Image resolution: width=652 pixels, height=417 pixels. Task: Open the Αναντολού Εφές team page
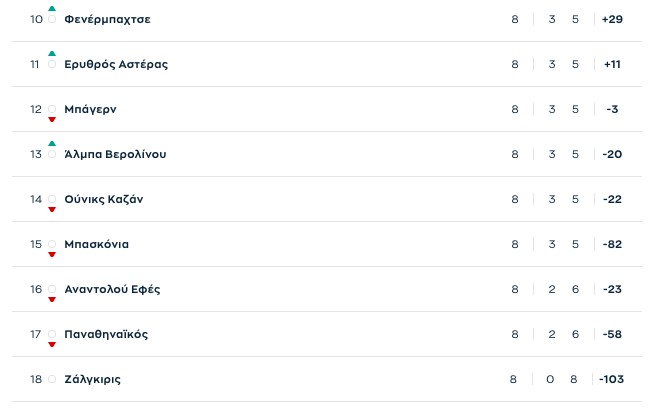tap(111, 289)
